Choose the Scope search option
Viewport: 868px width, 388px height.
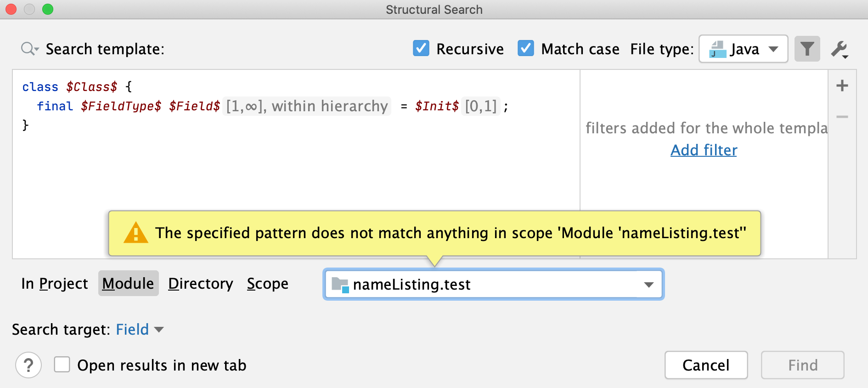(267, 284)
